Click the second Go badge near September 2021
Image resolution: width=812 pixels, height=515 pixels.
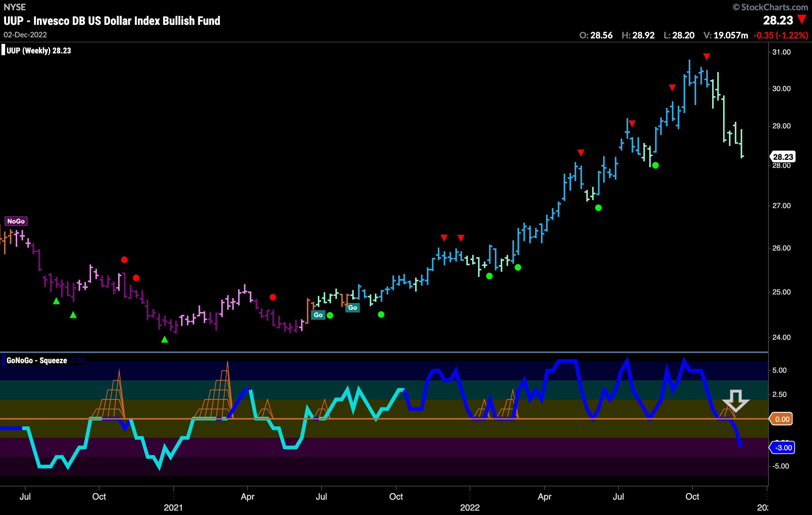pyautogui.click(x=353, y=308)
